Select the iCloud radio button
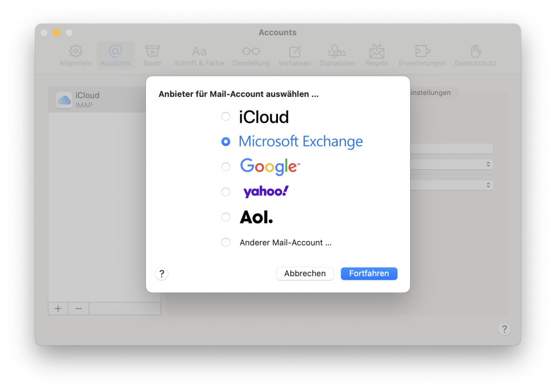The height and width of the screenshot is (392, 556). point(226,117)
